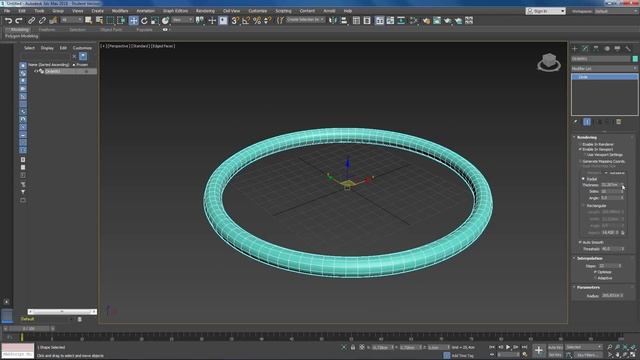Select the Select and Link tool
640x360 pixels.
click(31, 20)
